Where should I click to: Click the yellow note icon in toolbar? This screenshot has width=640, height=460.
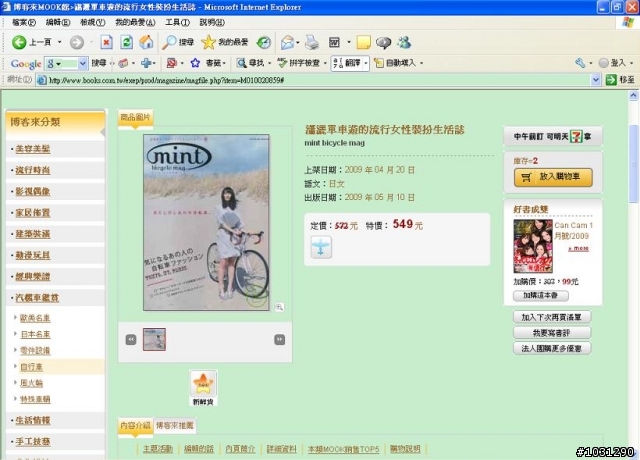363,42
